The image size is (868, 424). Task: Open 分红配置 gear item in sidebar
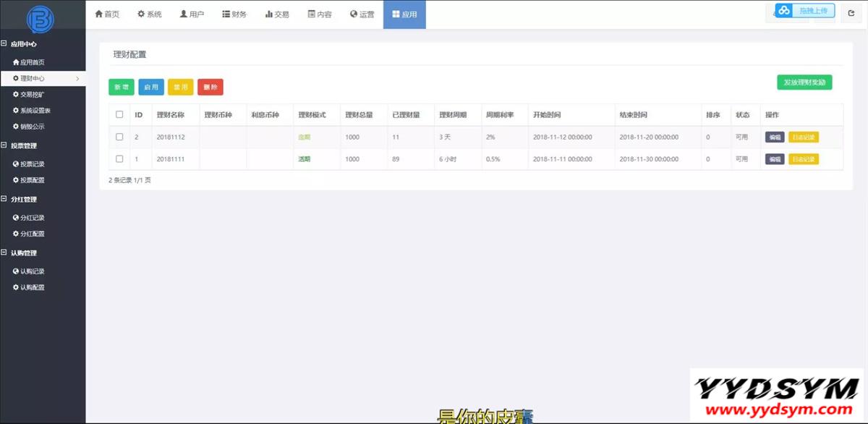(x=16, y=234)
